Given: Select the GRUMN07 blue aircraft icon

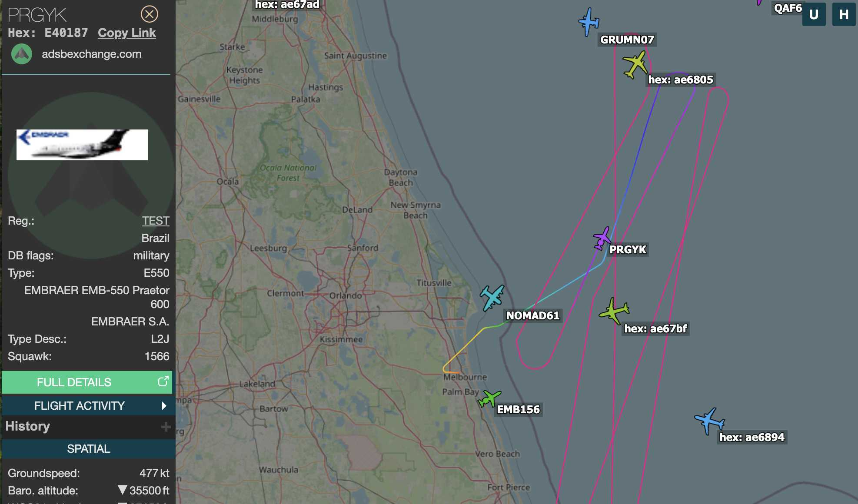Looking at the screenshot, I should [589, 22].
